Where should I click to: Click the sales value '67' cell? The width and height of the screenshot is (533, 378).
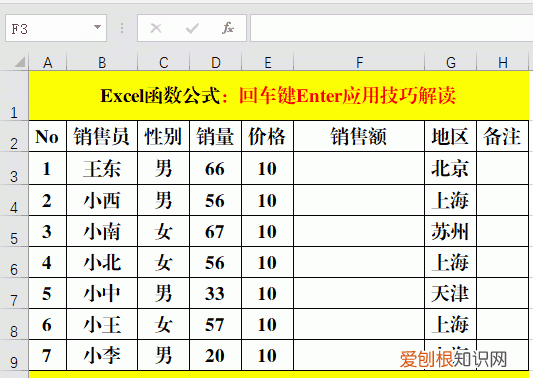[x=216, y=231]
